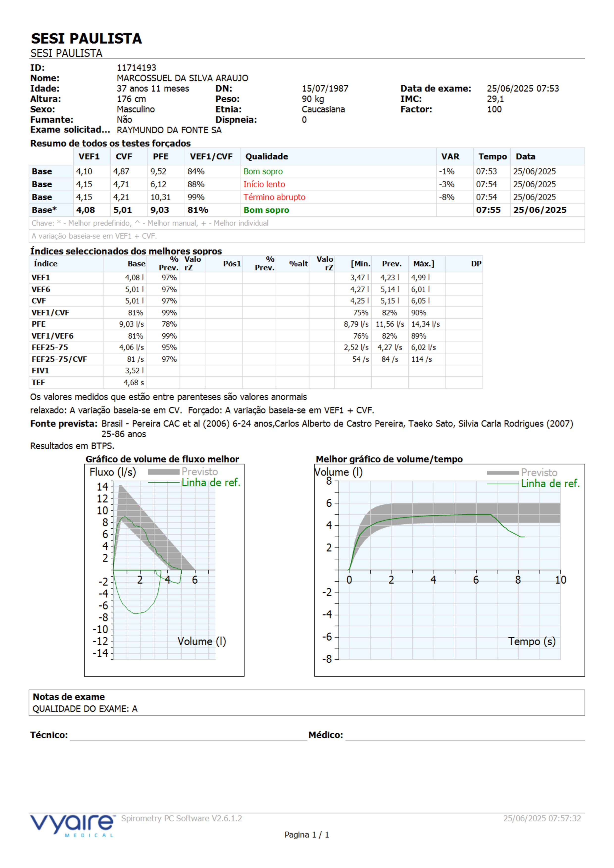Click the Base* best blow row

pos(307,210)
